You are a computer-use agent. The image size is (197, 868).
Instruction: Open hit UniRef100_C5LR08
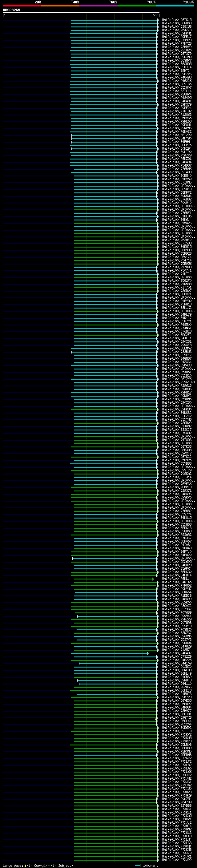pos(177,745)
